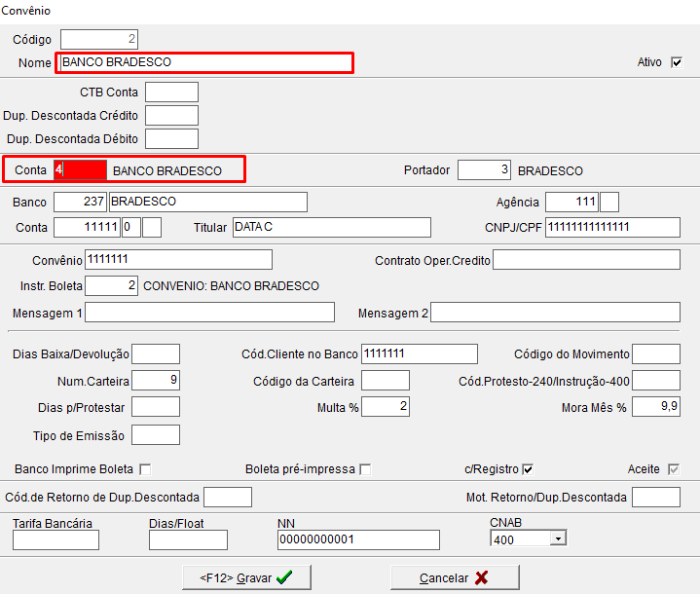Click the NN field 00000000001
The image size is (700, 594).
point(358,540)
